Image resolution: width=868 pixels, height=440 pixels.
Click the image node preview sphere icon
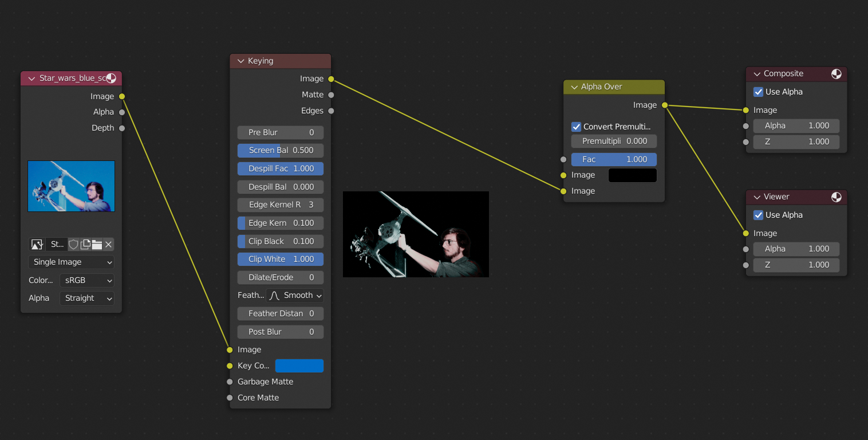coord(111,78)
